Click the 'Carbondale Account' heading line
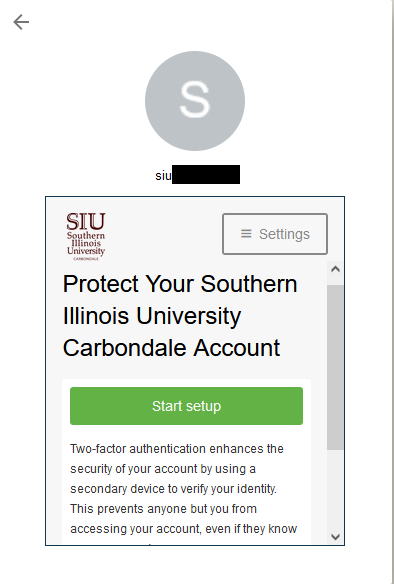 (171, 348)
